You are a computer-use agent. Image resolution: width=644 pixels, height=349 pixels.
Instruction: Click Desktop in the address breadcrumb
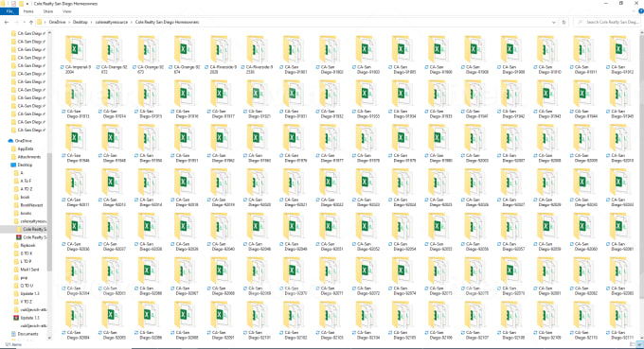point(80,22)
